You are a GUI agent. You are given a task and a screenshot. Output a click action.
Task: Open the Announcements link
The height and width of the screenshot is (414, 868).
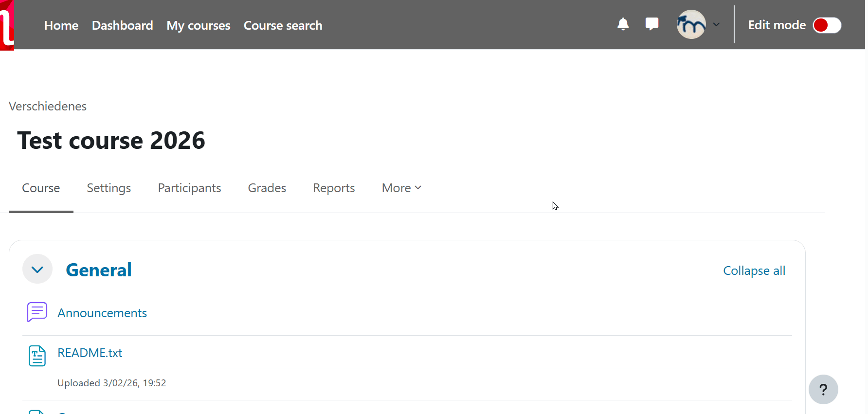(x=102, y=313)
